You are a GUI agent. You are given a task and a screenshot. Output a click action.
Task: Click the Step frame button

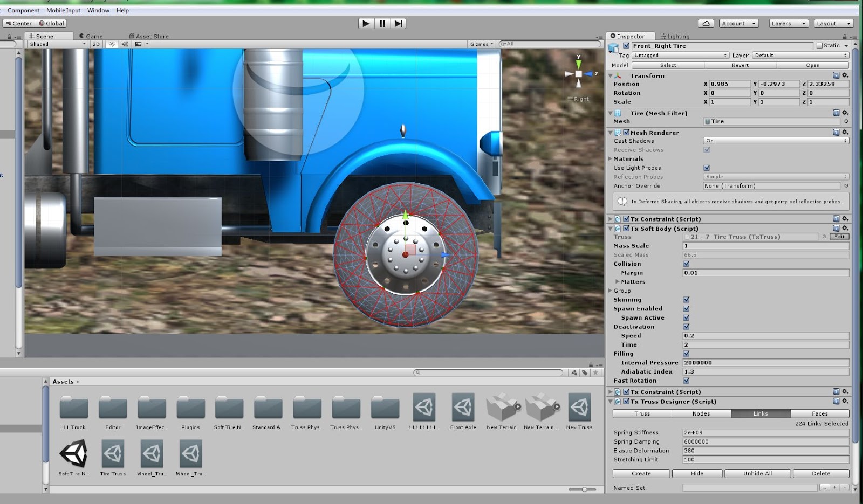tap(399, 23)
